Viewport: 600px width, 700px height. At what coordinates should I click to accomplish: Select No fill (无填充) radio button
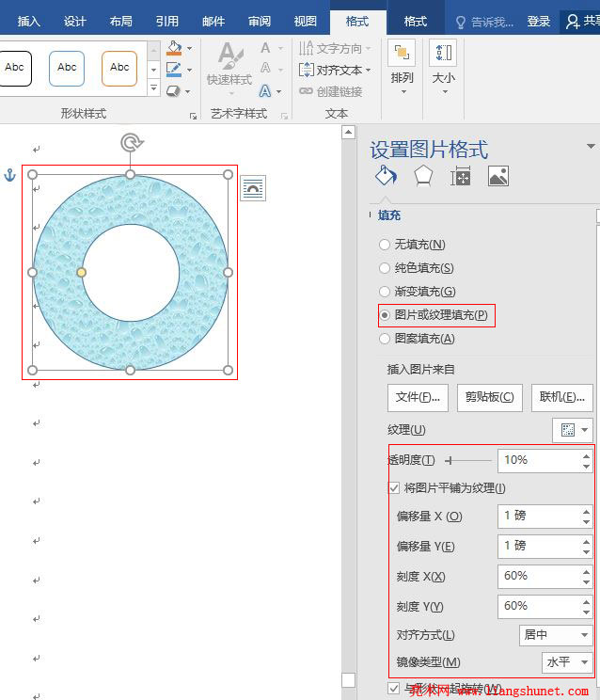click(384, 245)
